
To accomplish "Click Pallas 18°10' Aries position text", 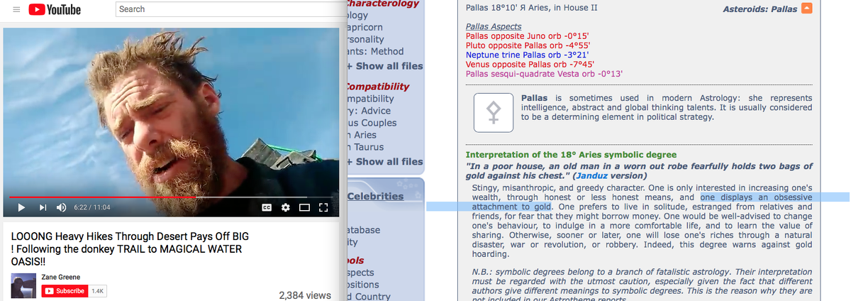I will tap(532, 8).
